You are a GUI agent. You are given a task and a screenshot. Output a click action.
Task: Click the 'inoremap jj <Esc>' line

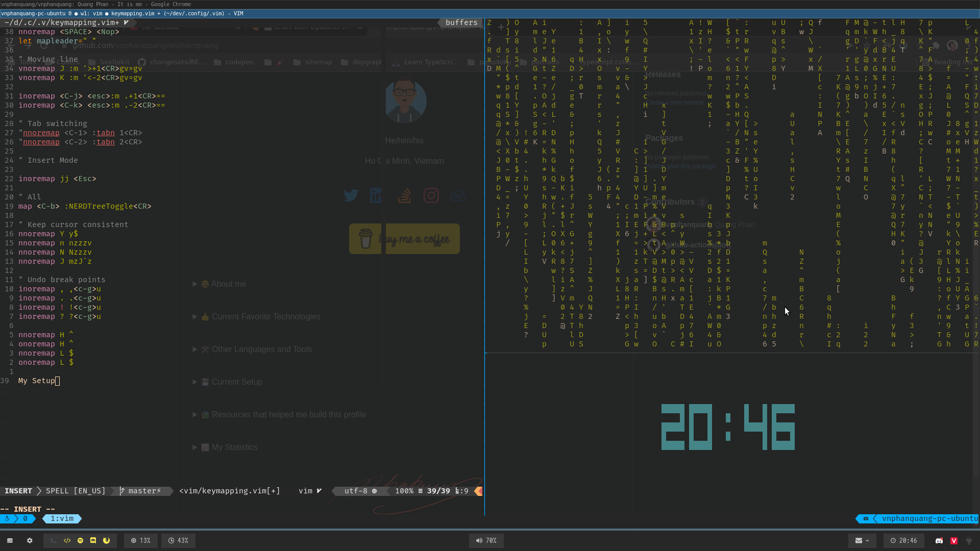[57, 179]
